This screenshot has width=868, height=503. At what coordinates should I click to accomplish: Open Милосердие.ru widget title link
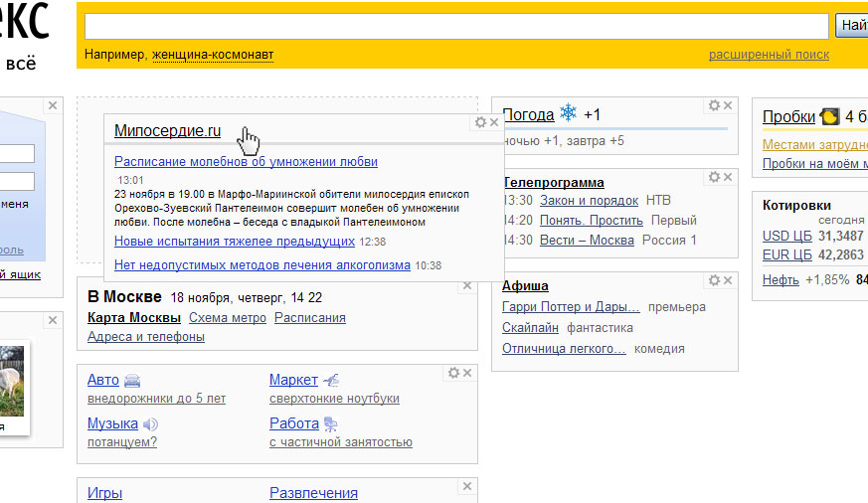pyautogui.click(x=167, y=130)
